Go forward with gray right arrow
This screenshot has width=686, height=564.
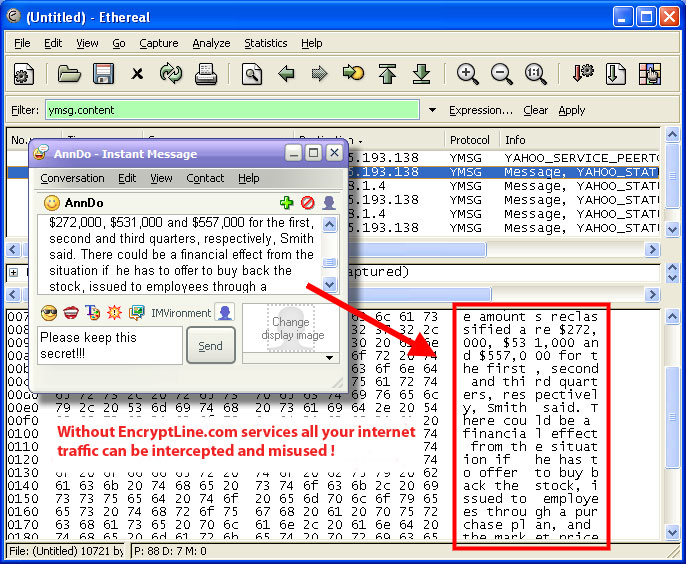tap(319, 74)
